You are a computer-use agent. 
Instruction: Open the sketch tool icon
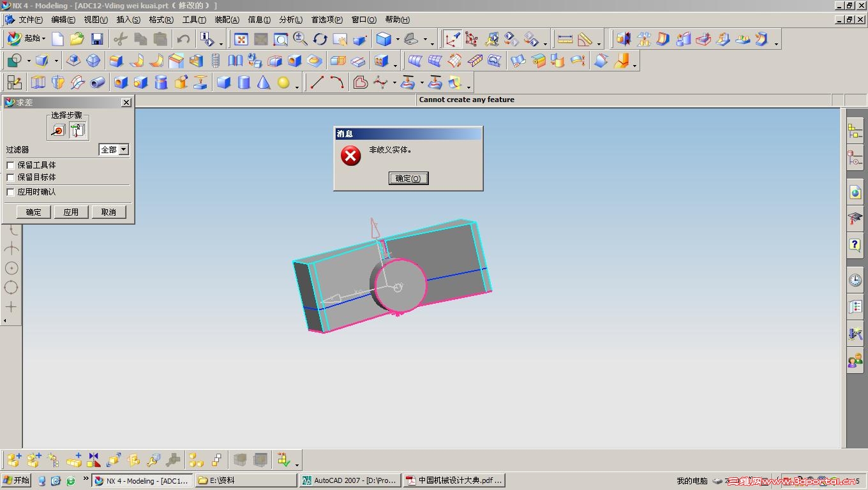(14, 82)
